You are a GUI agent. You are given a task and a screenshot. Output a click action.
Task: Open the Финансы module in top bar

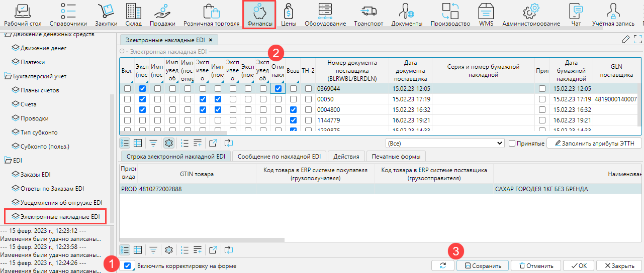click(259, 14)
